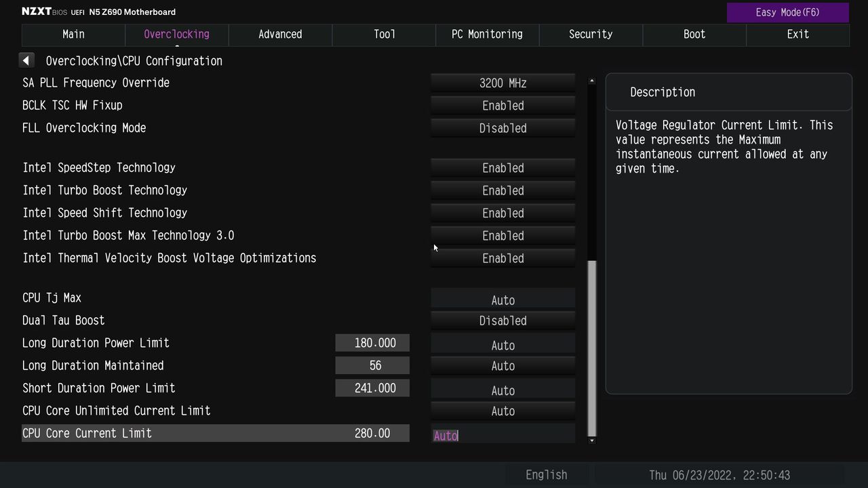
Task: Click the scrollbar down arrow
Action: [x=592, y=441]
